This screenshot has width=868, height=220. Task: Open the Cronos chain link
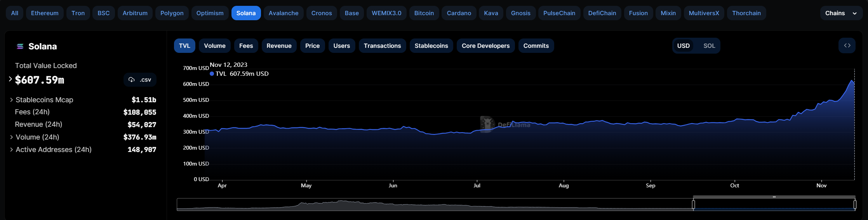pos(322,13)
